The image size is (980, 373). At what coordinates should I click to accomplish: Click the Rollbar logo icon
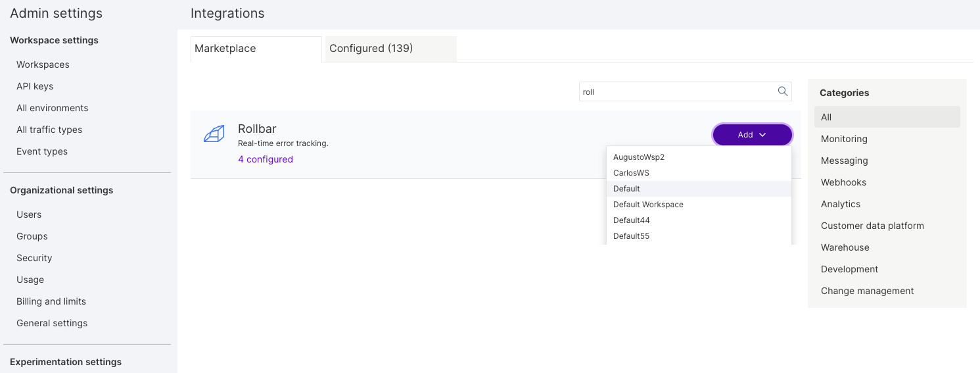point(214,134)
